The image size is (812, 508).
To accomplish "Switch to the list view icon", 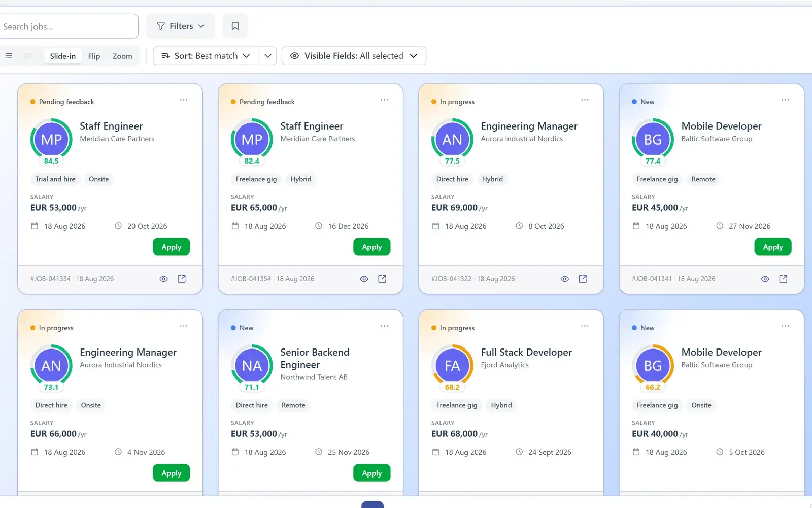I will (9, 56).
